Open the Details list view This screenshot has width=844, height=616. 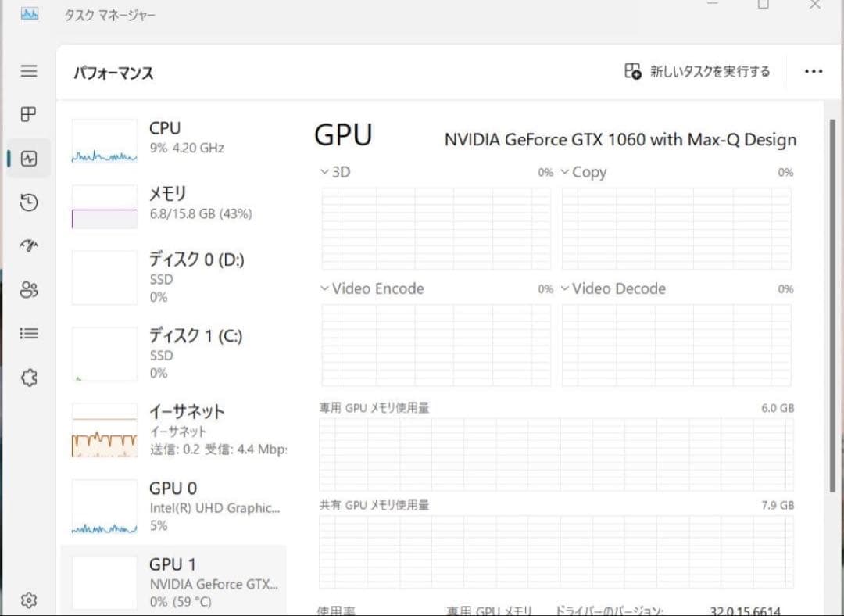tap(28, 334)
